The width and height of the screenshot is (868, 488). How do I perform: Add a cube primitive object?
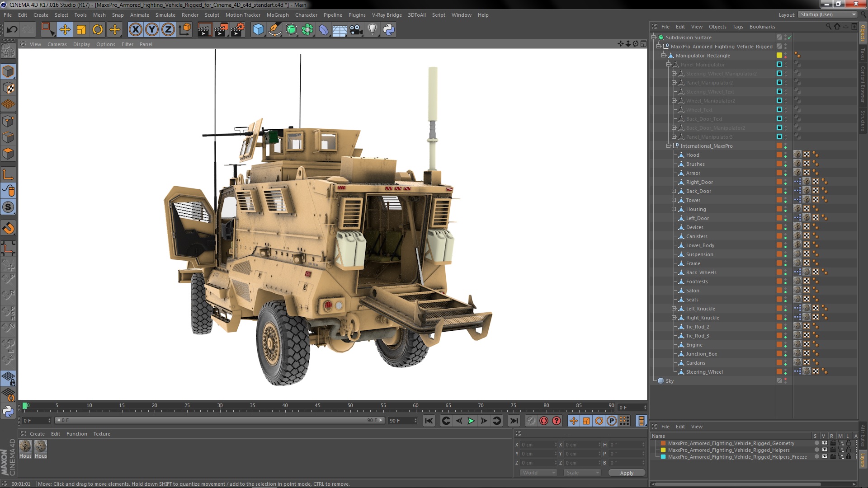click(x=258, y=30)
